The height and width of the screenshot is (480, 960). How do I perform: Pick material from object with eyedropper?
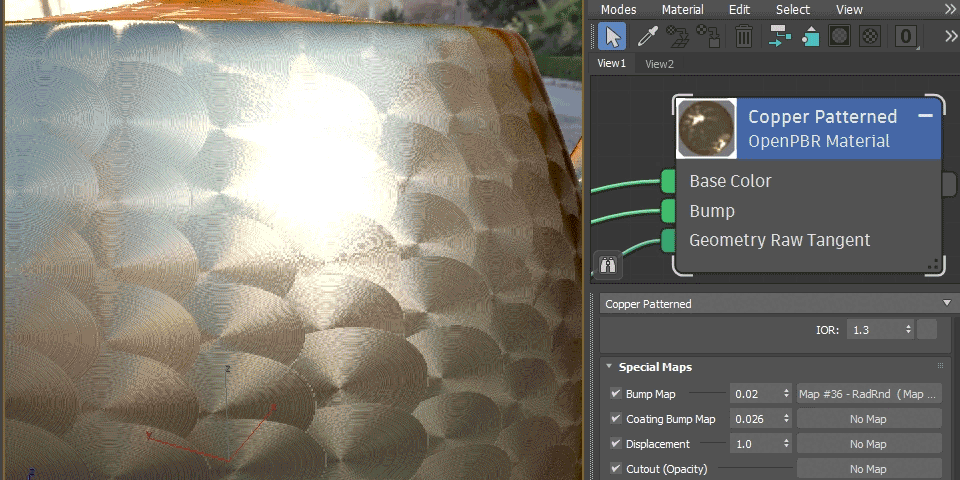tap(646, 37)
